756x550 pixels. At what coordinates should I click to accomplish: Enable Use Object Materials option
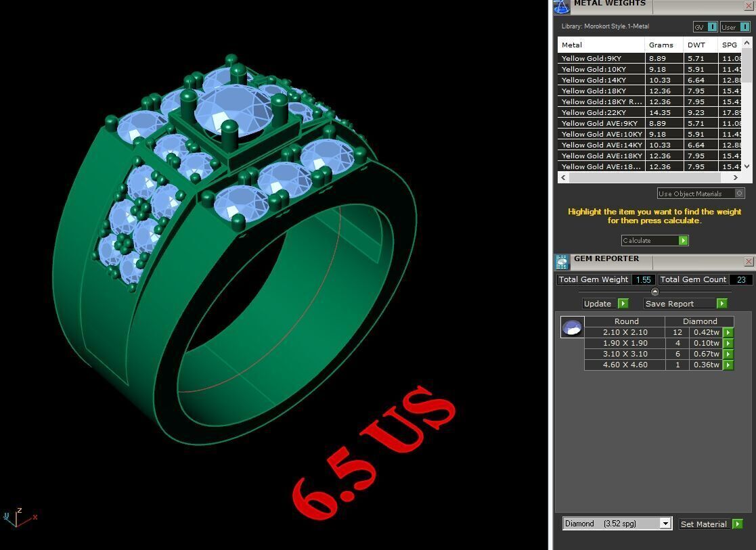point(701,193)
